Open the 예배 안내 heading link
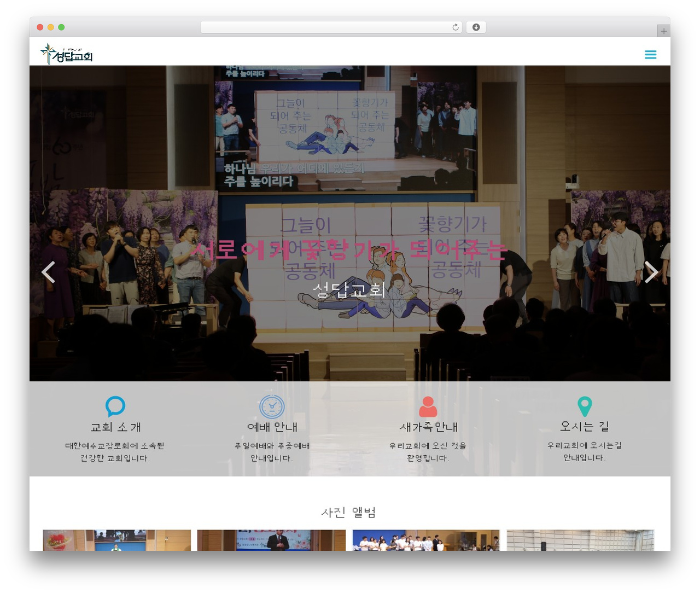 pos(272,427)
